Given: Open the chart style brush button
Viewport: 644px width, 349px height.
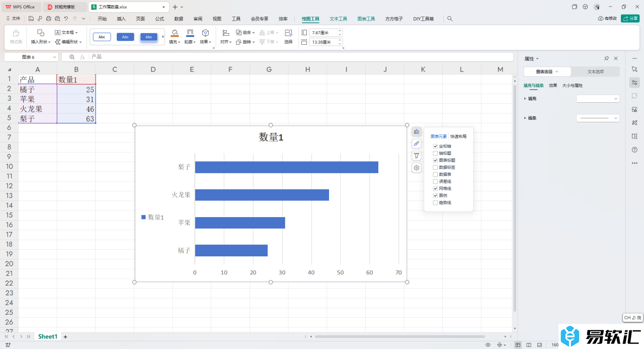Looking at the screenshot, I should point(417,144).
